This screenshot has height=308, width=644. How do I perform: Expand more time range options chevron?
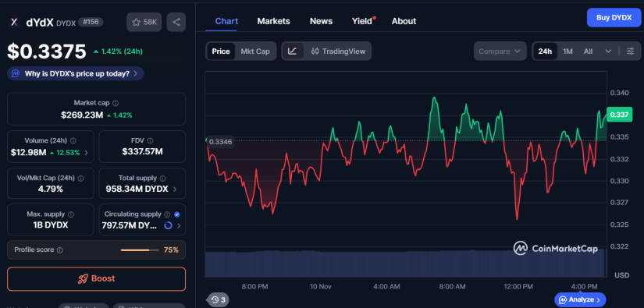pos(608,51)
